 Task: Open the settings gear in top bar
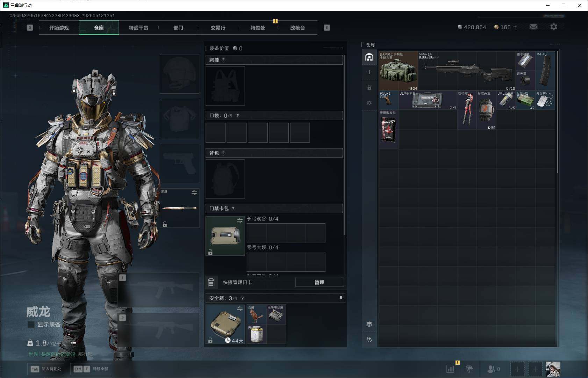[x=554, y=27]
